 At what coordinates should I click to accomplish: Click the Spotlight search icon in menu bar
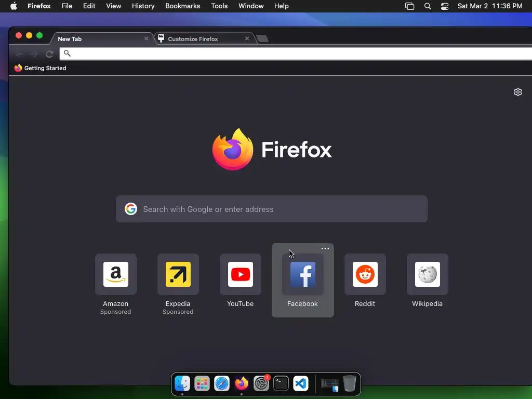tap(428, 6)
